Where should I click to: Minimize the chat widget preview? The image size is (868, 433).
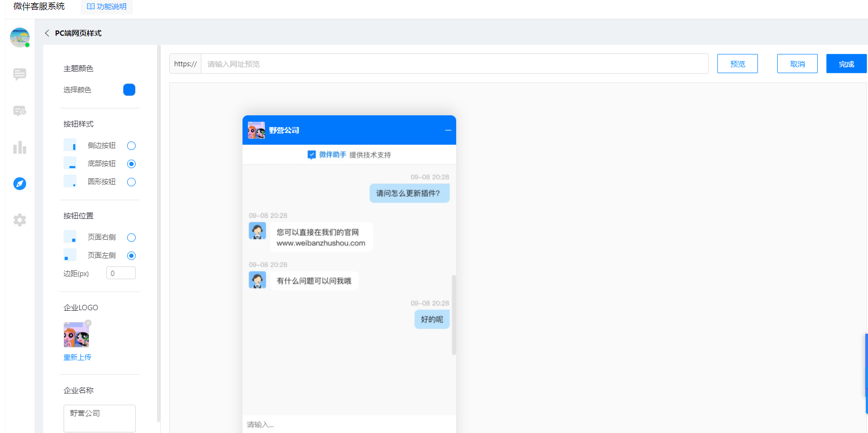click(448, 130)
